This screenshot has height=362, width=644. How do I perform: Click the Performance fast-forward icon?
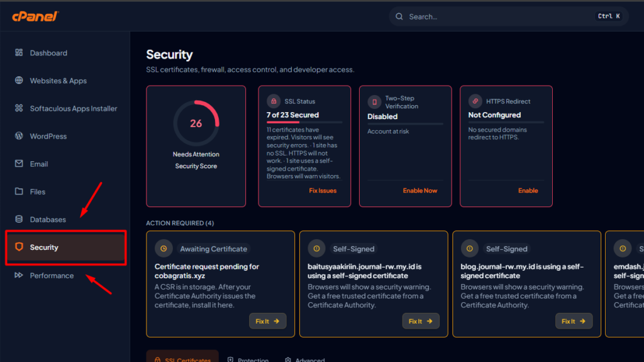coord(19,274)
